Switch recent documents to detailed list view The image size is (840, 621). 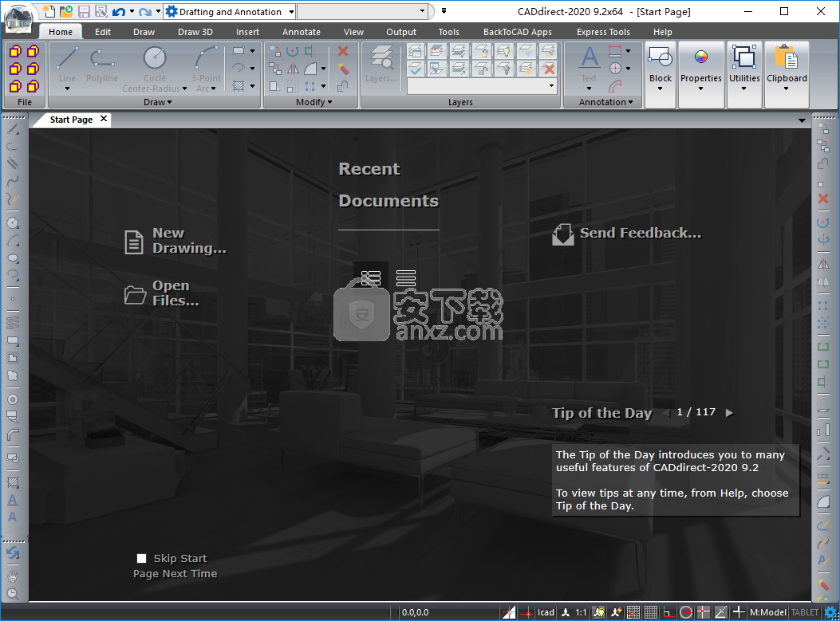(371, 278)
